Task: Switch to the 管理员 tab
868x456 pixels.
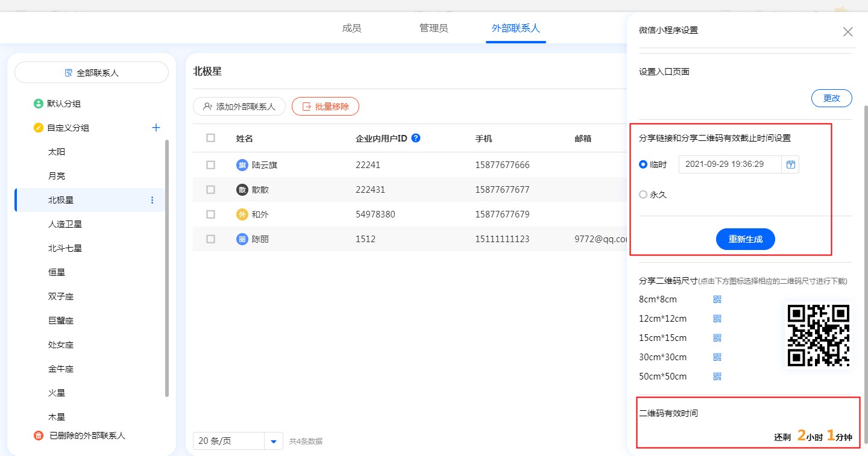Action: point(433,28)
